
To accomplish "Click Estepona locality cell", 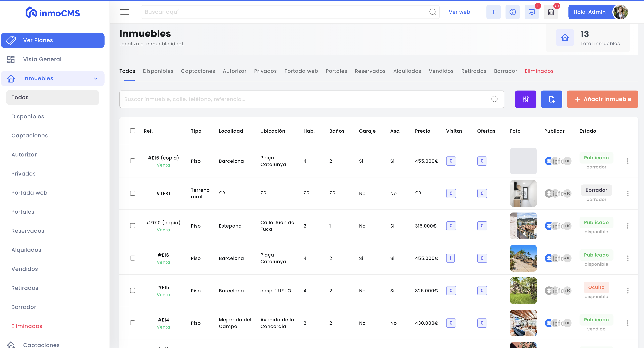I will point(230,226).
